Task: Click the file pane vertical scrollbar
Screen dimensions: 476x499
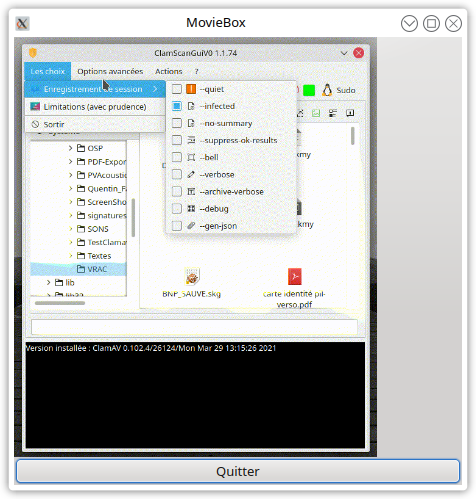Action: pos(353,136)
